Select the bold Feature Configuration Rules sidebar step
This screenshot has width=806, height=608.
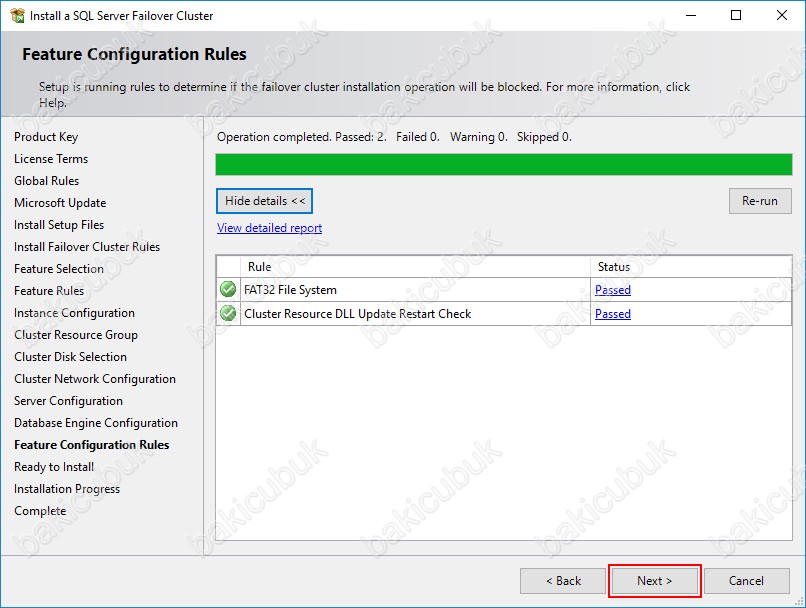click(91, 445)
